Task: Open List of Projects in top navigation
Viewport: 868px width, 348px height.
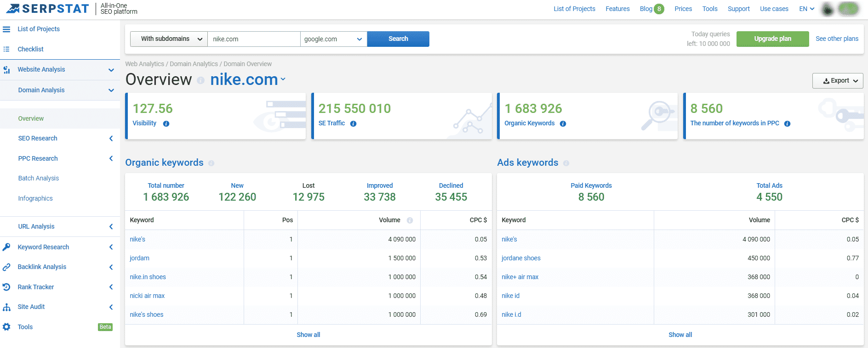Action: click(574, 9)
